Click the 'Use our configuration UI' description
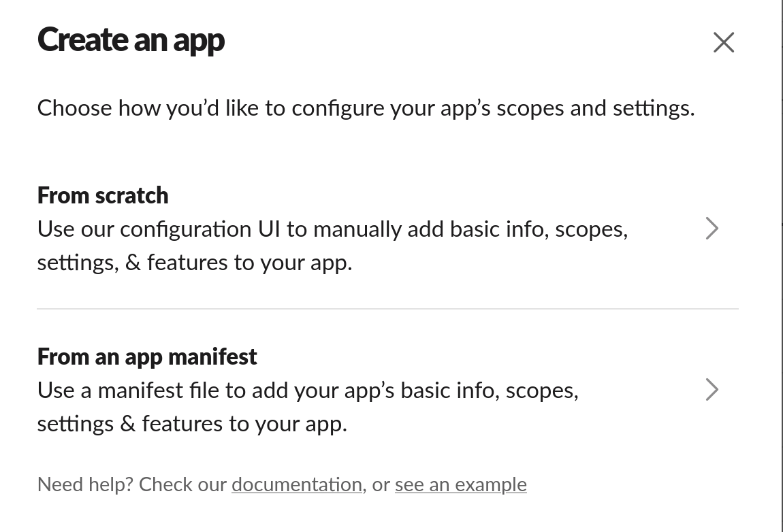783x532 pixels. pos(332,229)
